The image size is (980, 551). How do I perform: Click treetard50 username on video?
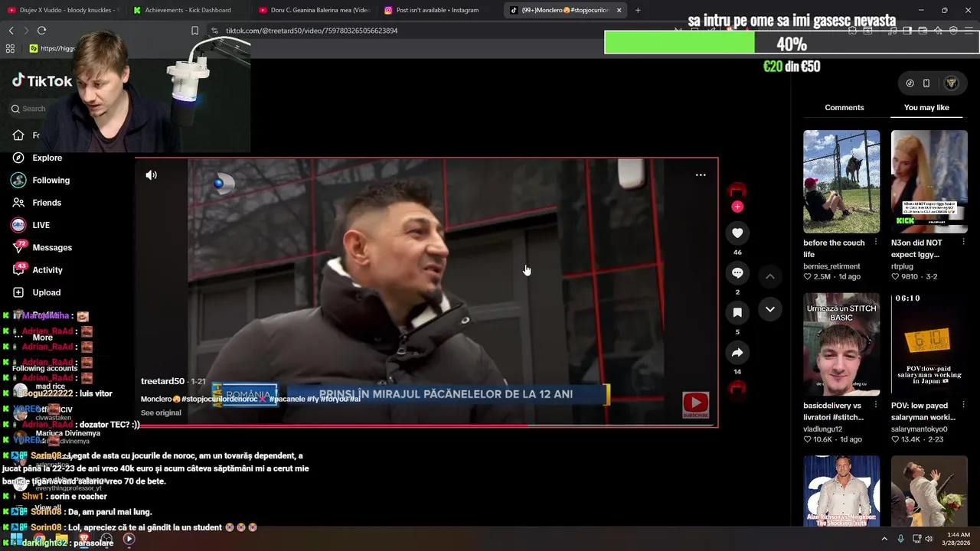162,381
